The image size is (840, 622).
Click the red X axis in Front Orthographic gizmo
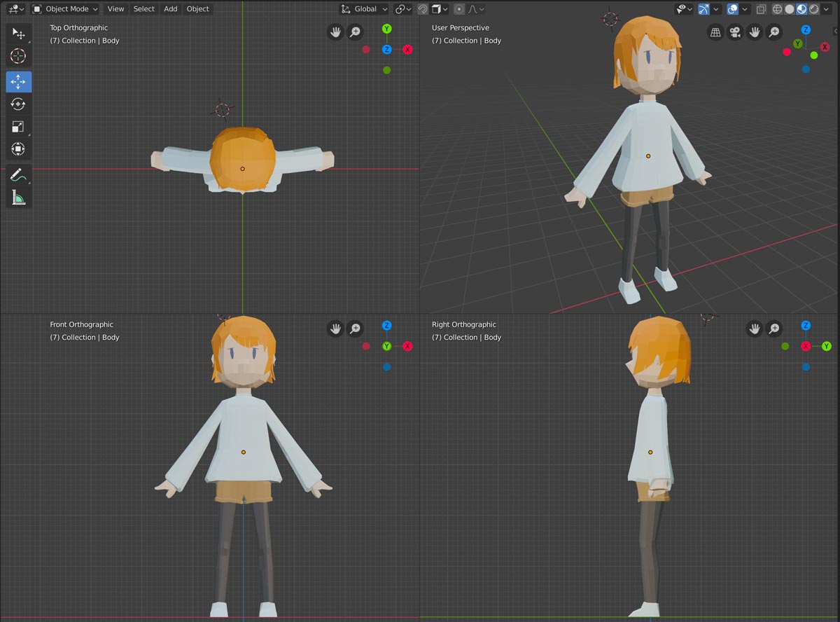tap(407, 346)
